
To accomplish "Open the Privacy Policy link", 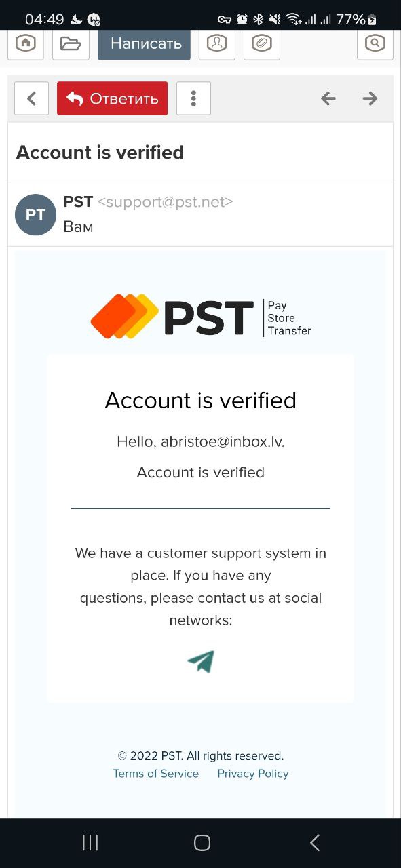I will point(253,774).
